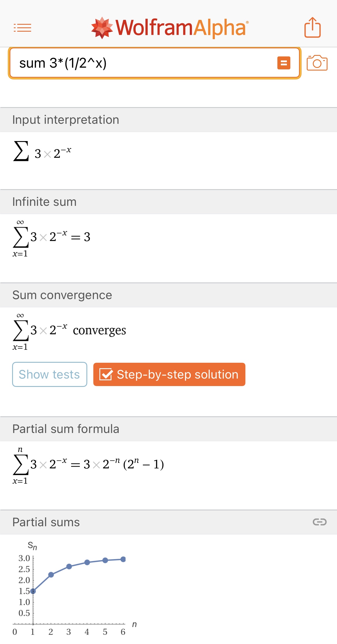This screenshot has height=644, width=337.
Task: Select the Input interpretation header
Action: [x=66, y=120]
